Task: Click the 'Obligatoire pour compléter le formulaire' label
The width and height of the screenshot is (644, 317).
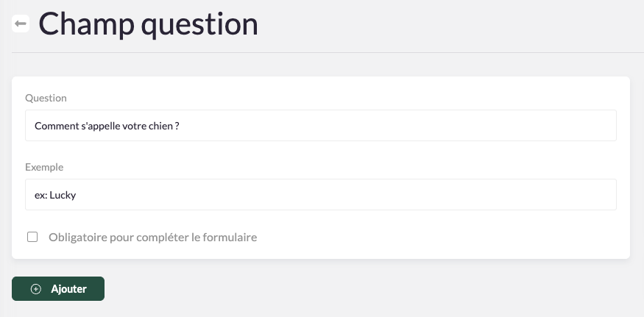Action: coord(152,238)
